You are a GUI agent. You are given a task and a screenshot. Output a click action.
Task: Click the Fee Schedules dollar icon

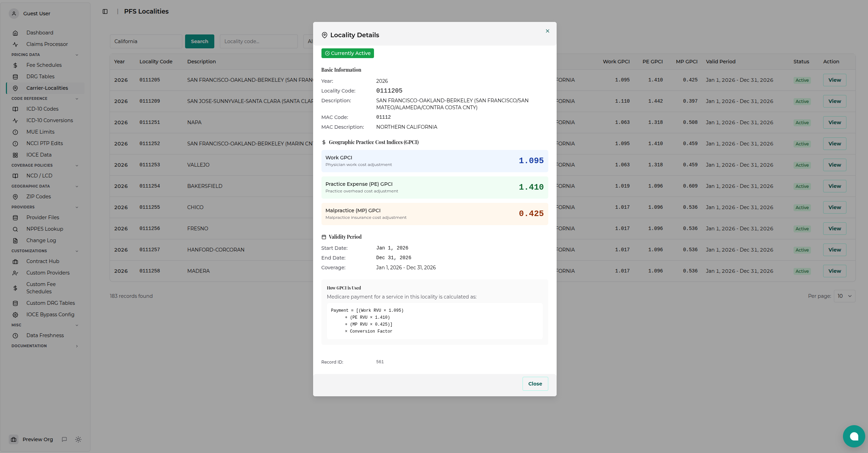pyautogui.click(x=15, y=65)
